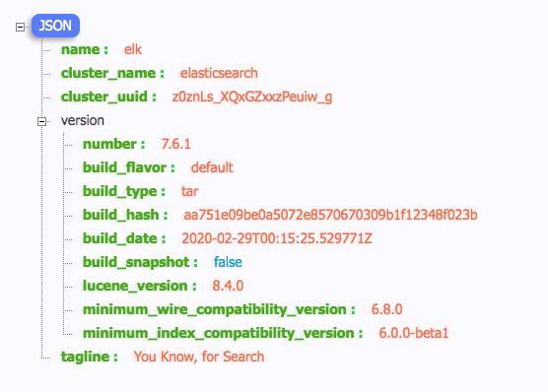Select the value elasticsearch
The height and width of the screenshot is (392, 548).
tap(219, 73)
